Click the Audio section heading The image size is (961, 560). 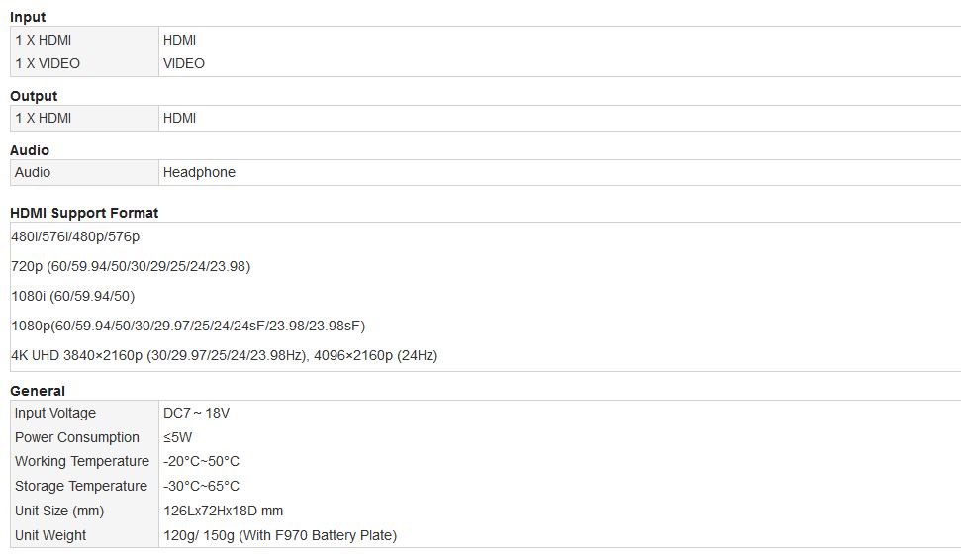30,150
